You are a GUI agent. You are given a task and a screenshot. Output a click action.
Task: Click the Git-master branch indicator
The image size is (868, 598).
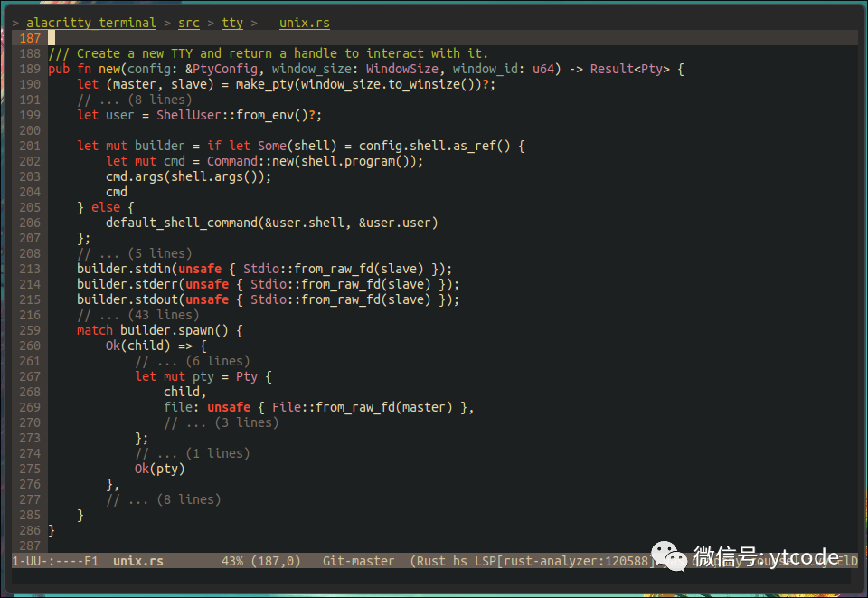point(358,561)
